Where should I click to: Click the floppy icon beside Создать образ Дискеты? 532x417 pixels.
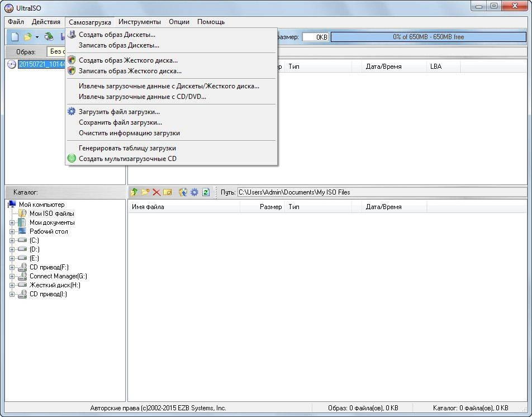tap(72, 34)
